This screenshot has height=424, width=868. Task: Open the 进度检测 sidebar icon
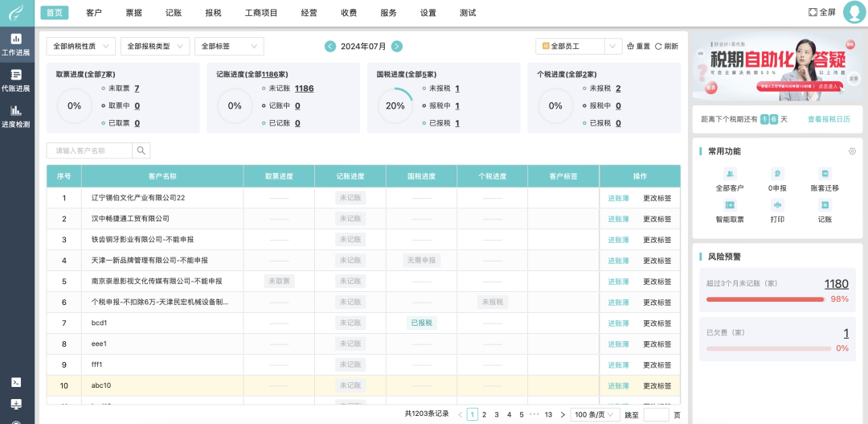pyautogui.click(x=16, y=117)
